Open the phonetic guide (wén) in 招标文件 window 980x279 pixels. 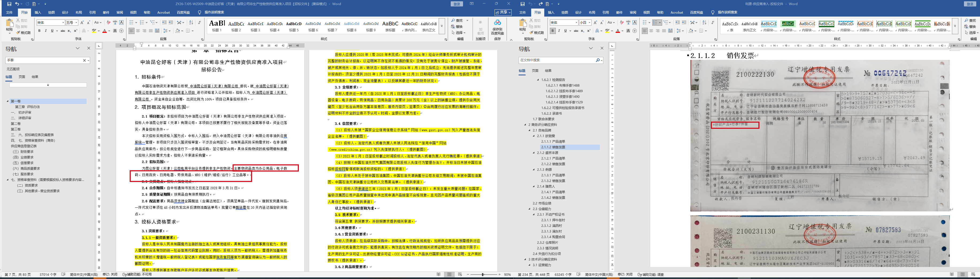tap(115, 23)
